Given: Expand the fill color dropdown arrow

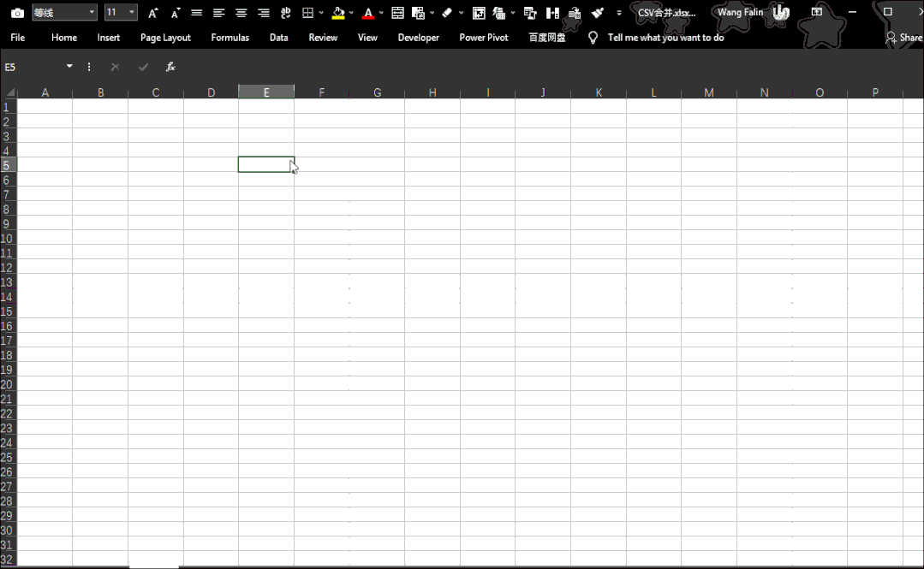Looking at the screenshot, I should click(x=351, y=12).
